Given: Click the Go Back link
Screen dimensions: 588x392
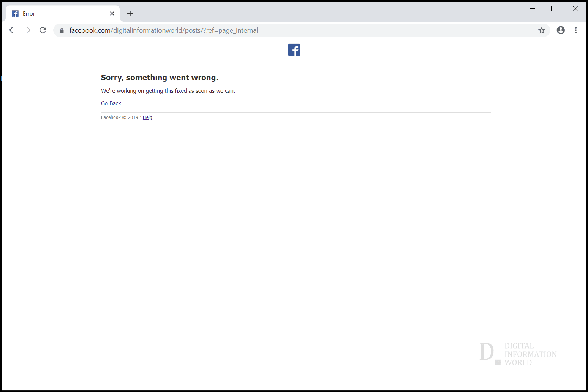Looking at the screenshot, I should point(111,103).
